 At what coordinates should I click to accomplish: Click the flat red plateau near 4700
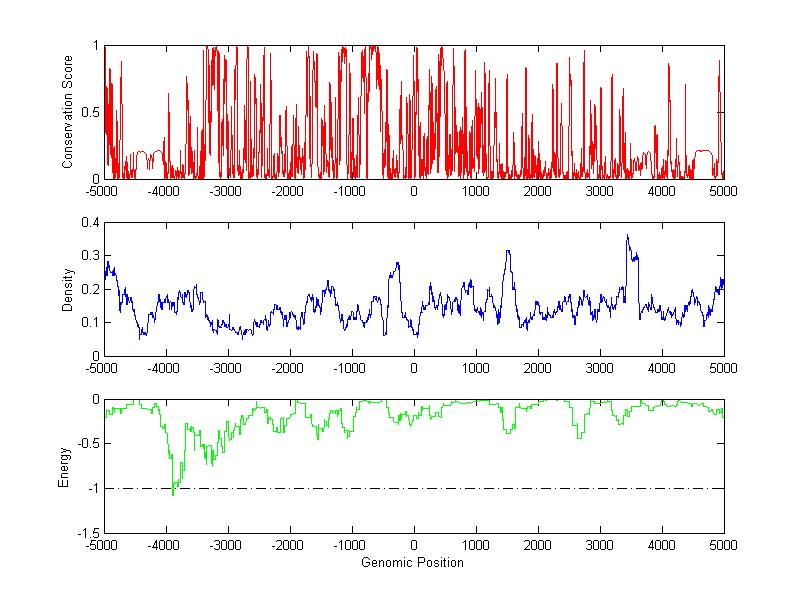[703, 151]
